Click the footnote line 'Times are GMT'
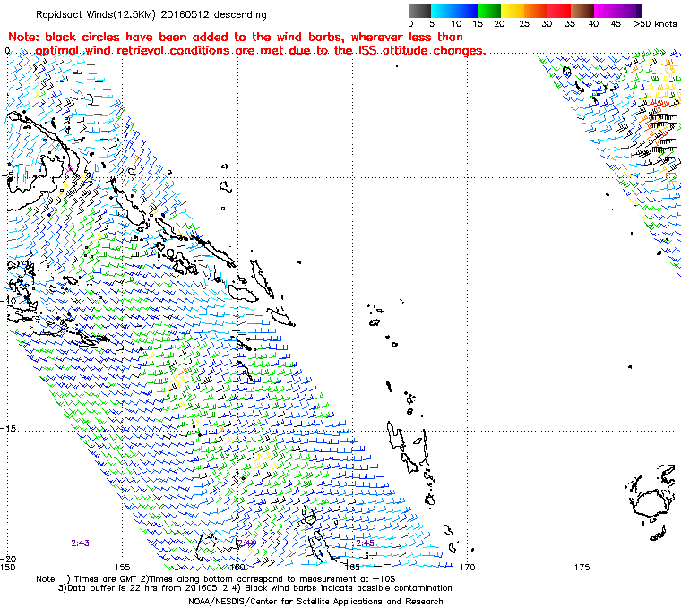The width and height of the screenshot is (681, 616). [216, 578]
